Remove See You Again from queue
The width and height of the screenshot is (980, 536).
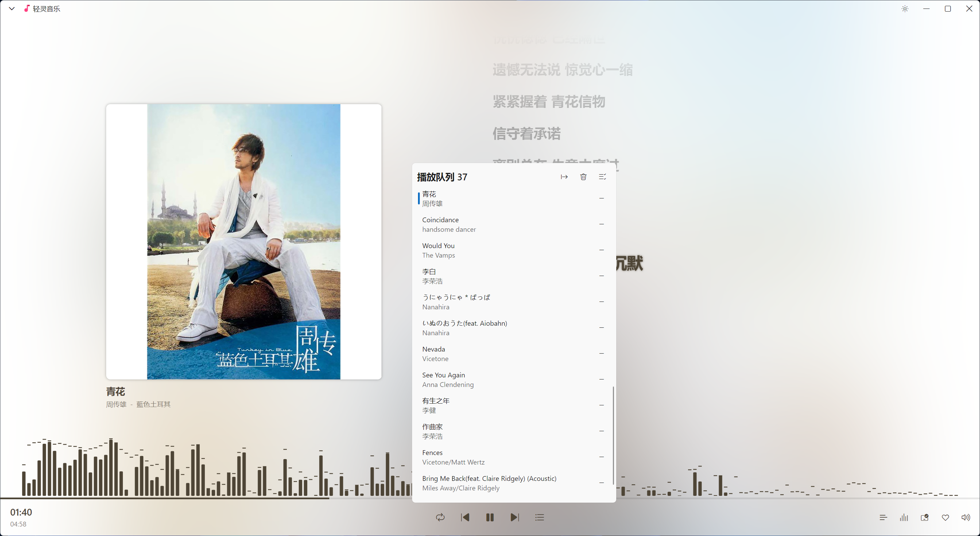[602, 379]
